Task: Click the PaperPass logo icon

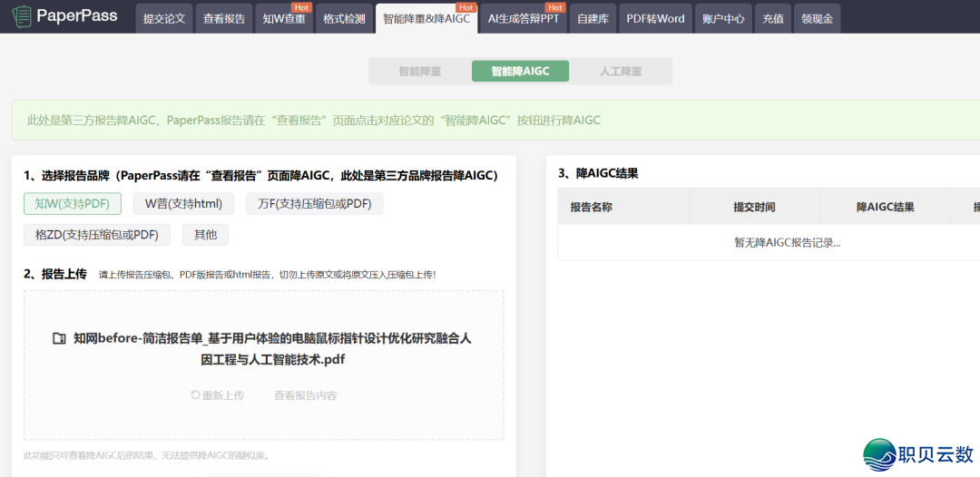Action: pos(22,17)
